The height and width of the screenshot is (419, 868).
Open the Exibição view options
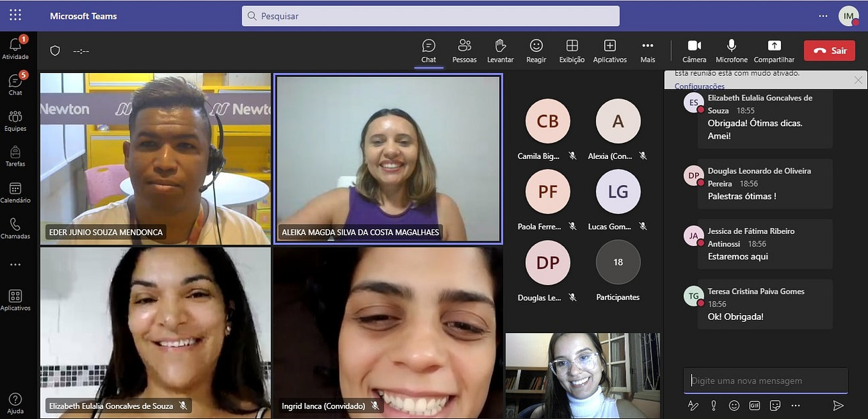coord(572,50)
